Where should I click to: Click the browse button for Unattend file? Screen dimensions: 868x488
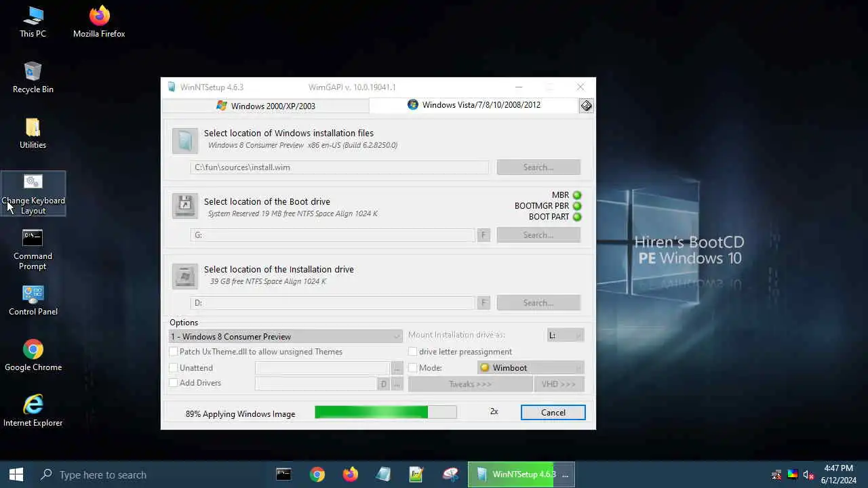coord(397,368)
